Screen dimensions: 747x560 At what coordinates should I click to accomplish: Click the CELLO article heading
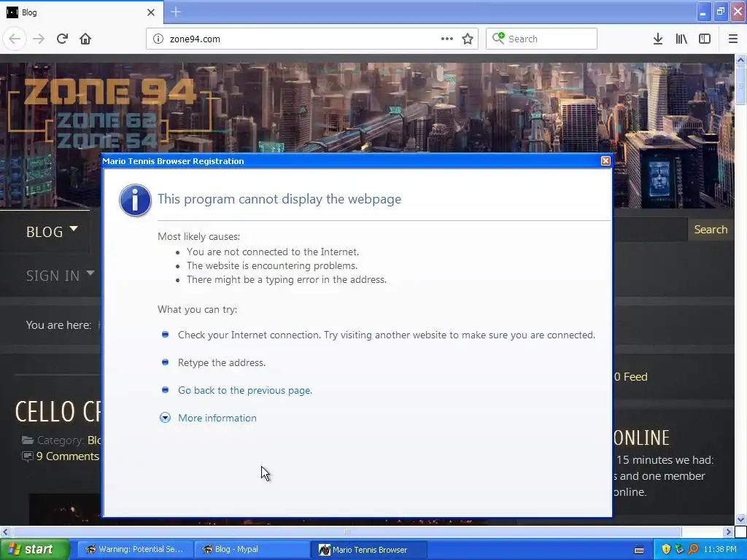[58, 411]
